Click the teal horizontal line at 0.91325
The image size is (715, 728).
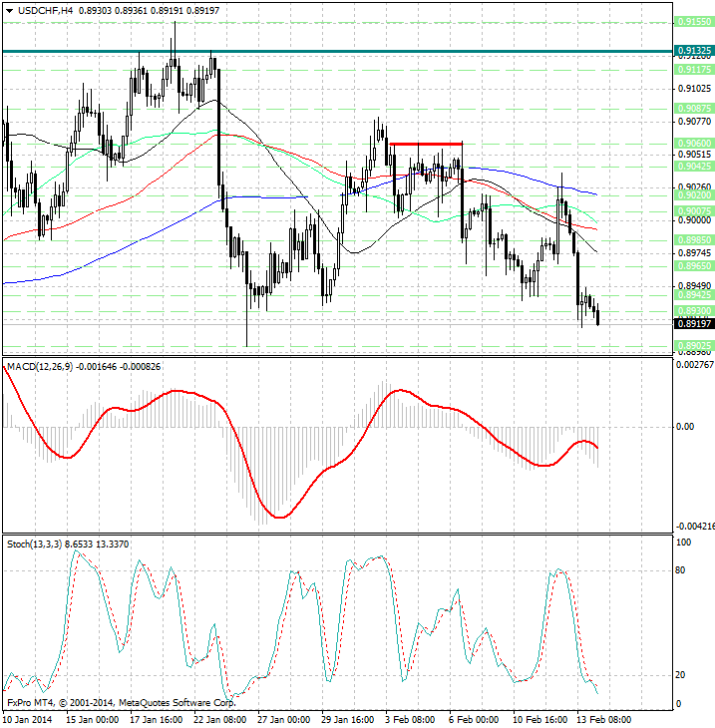tap(337, 52)
